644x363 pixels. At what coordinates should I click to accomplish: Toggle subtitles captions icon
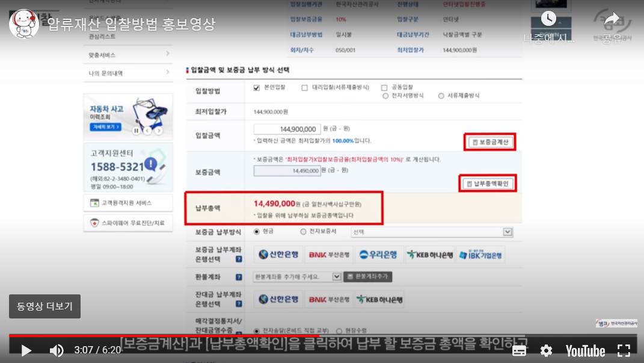pyautogui.click(x=519, y=351)
